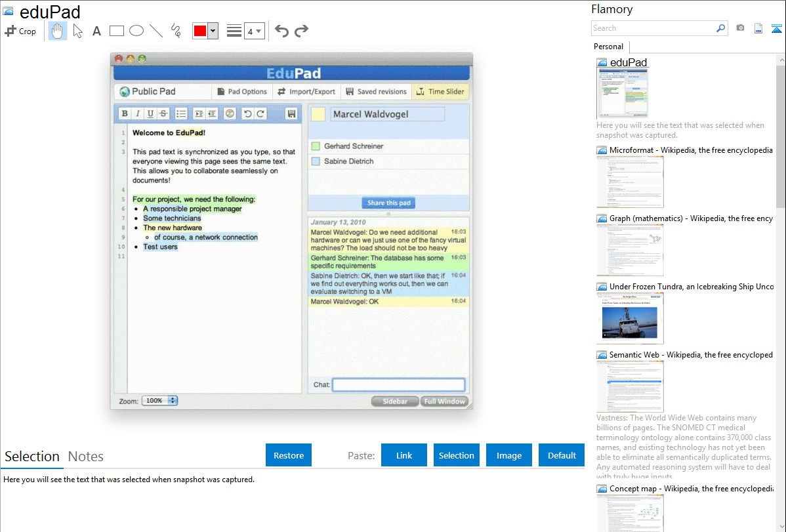Screen dimensions: 786x532
Task: Capture a snapshot with the camera icon
Action: click(x=740, y=28)
